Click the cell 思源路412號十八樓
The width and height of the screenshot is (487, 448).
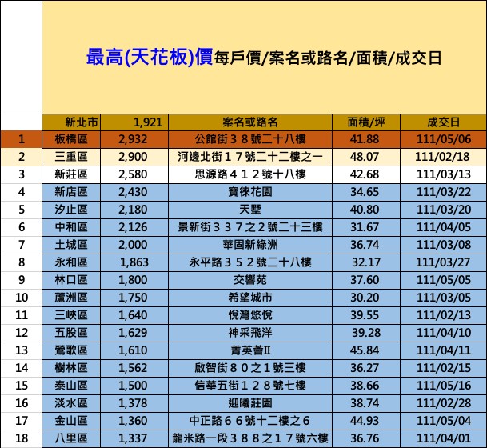coord(250,174)
